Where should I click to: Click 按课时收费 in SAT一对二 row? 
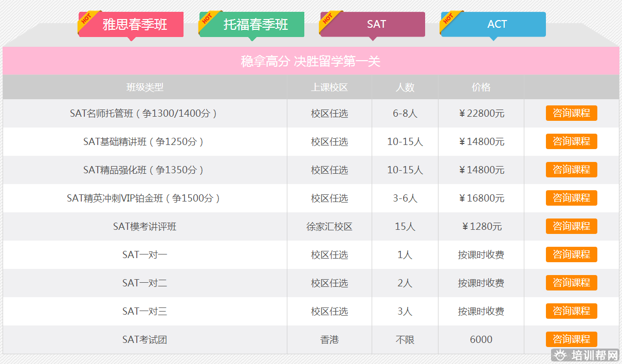[481, 283]
